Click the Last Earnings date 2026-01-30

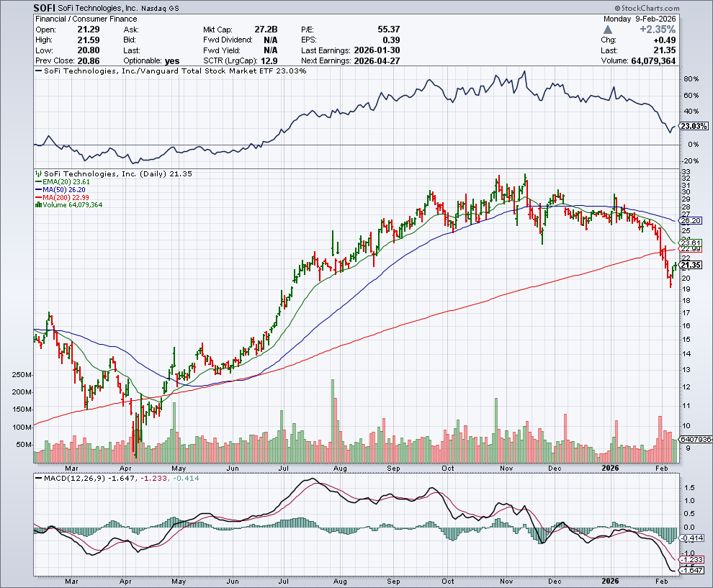pos(377,50)
